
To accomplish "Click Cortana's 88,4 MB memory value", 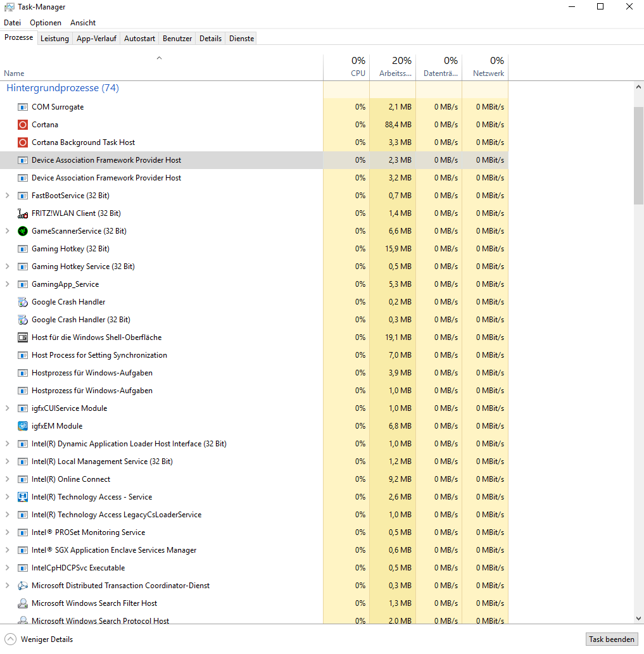I will pos(398,125).
